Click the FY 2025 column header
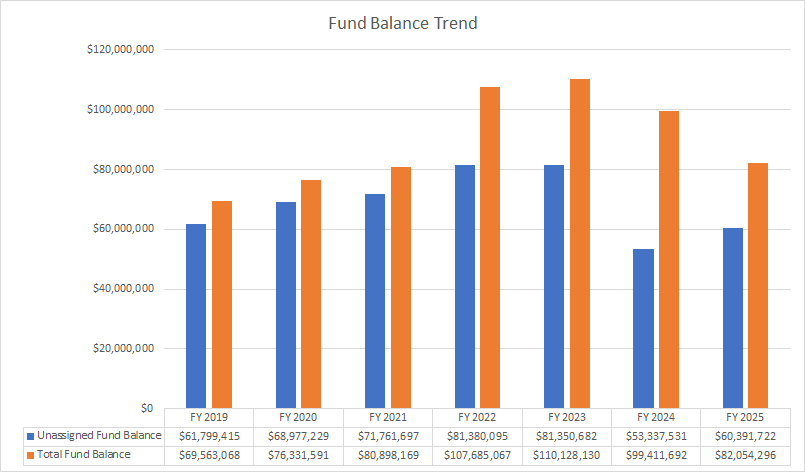Image resolution: width=805 pixels, height=472 pixels. click(745, 417)
